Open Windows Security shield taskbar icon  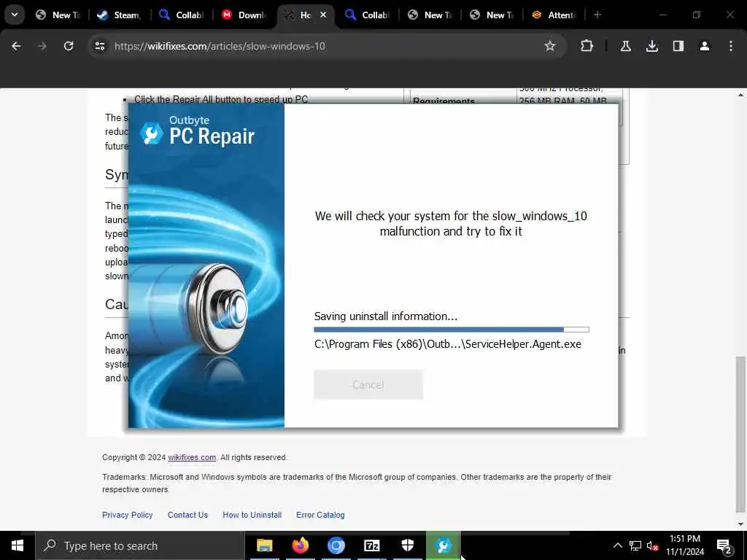pyautogui.click(x=407, y=545)
